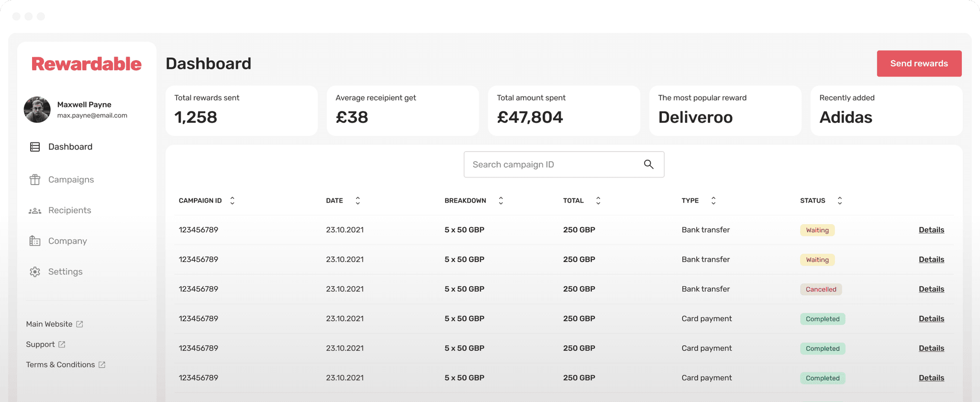Click the Total rewards sent card
The image size is (980, 402).
[x=242, y=111]
